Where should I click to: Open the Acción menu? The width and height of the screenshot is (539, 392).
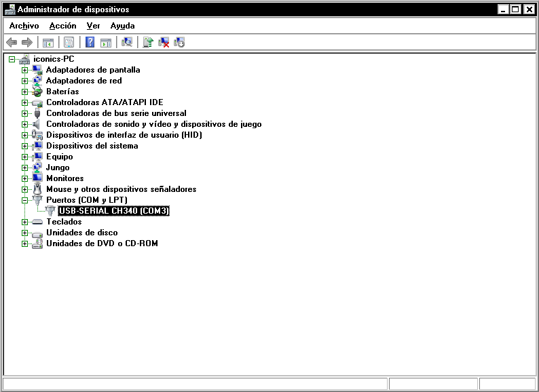(x=62, y=26)
